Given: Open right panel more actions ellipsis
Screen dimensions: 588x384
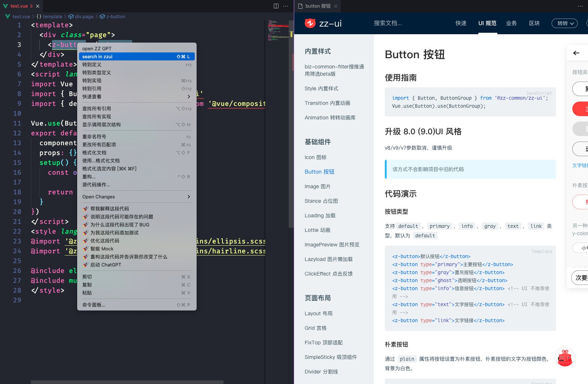Looking at the screenshot, I should 580,6.
